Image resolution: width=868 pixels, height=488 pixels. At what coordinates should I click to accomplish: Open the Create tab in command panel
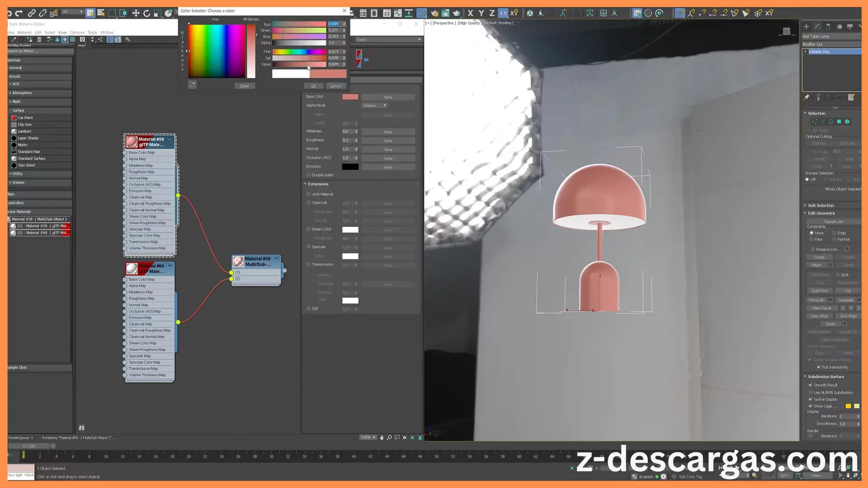806,27
